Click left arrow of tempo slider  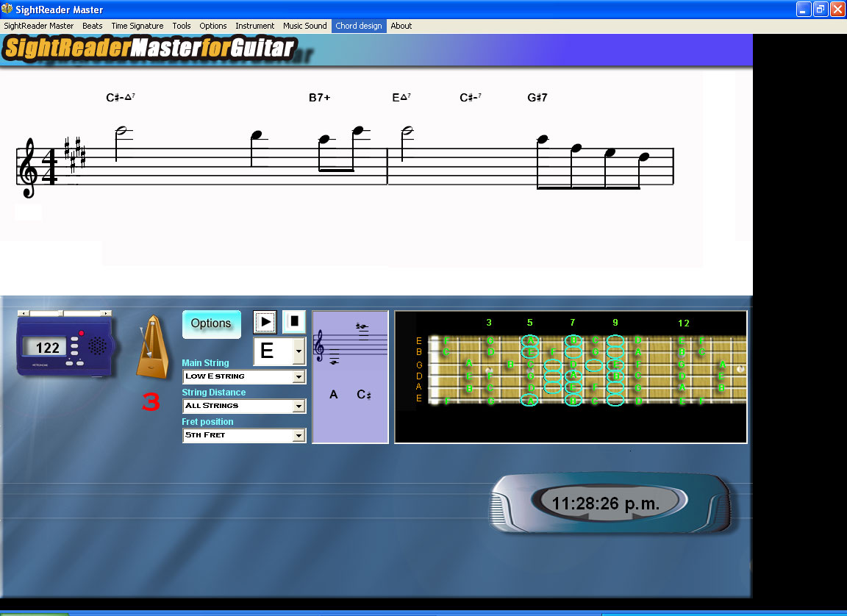(x=23, y=313)
